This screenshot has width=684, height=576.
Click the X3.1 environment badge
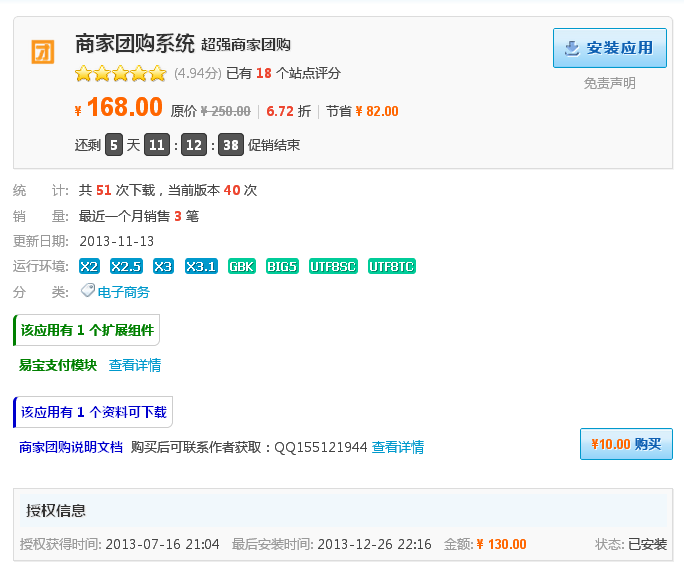point(201,266)
